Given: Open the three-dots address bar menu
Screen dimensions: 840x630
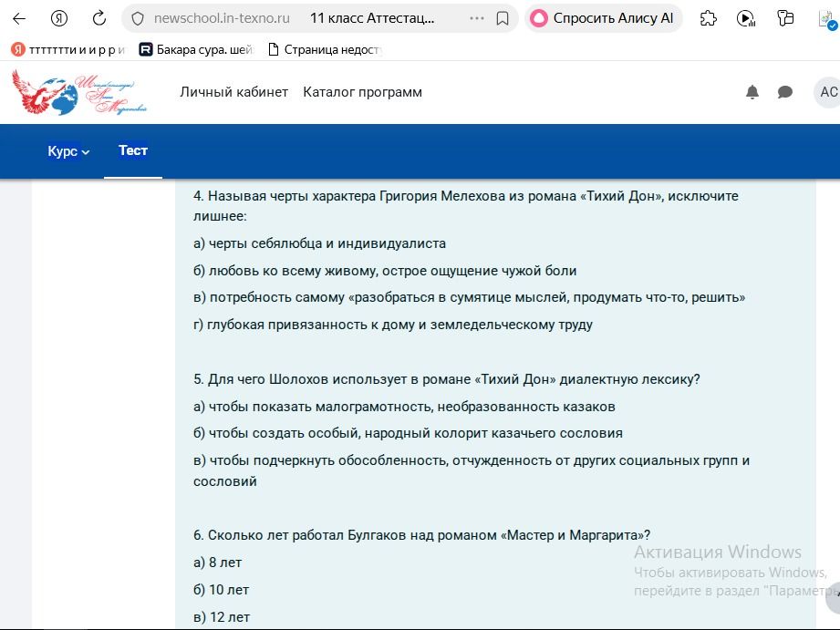Looking at the screenshot, I should [476, 19].
